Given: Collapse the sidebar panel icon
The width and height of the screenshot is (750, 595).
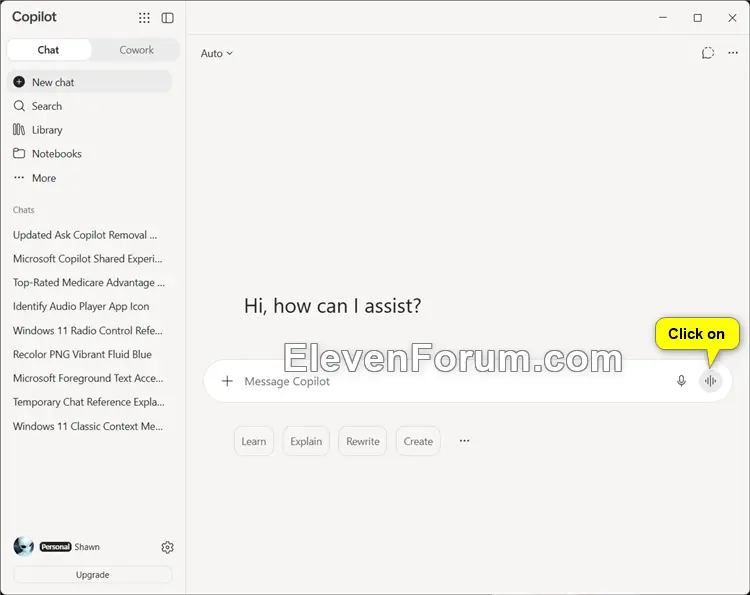Looking at the screenshot, I should click(x=167, y=18).
